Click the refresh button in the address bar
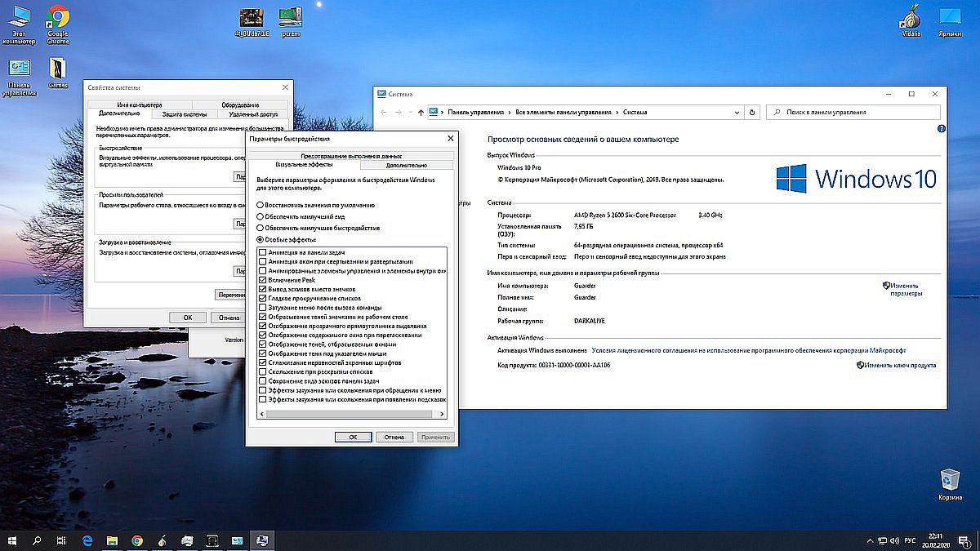Image resolution: width=980 pixels, height=551 pixels. pyautogui.click(x=752, y=112)
